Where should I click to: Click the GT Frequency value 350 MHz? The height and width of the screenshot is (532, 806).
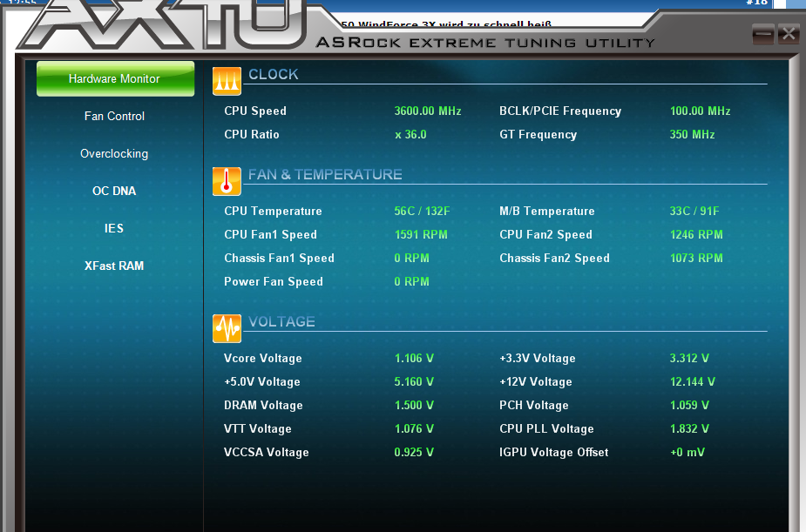click(692, 135)
